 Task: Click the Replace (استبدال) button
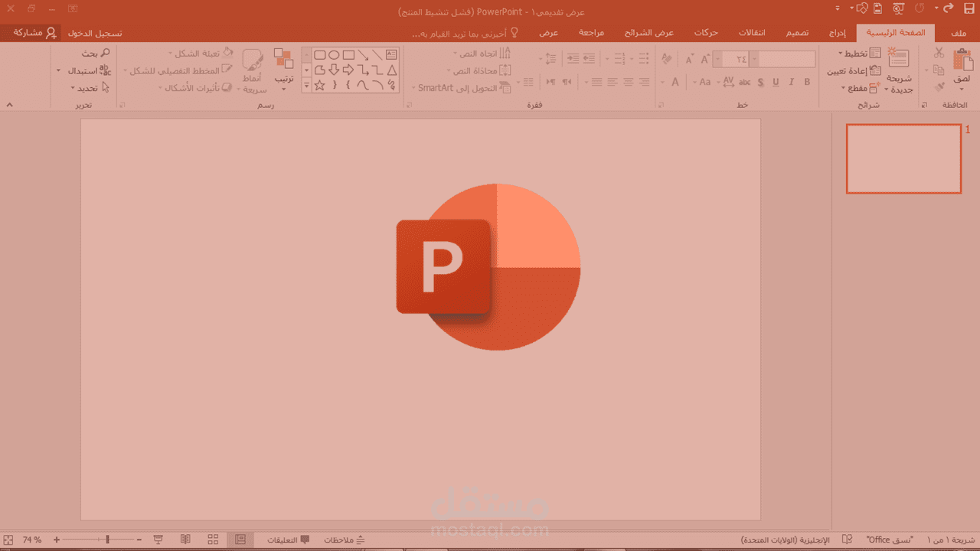coord(84,70)
